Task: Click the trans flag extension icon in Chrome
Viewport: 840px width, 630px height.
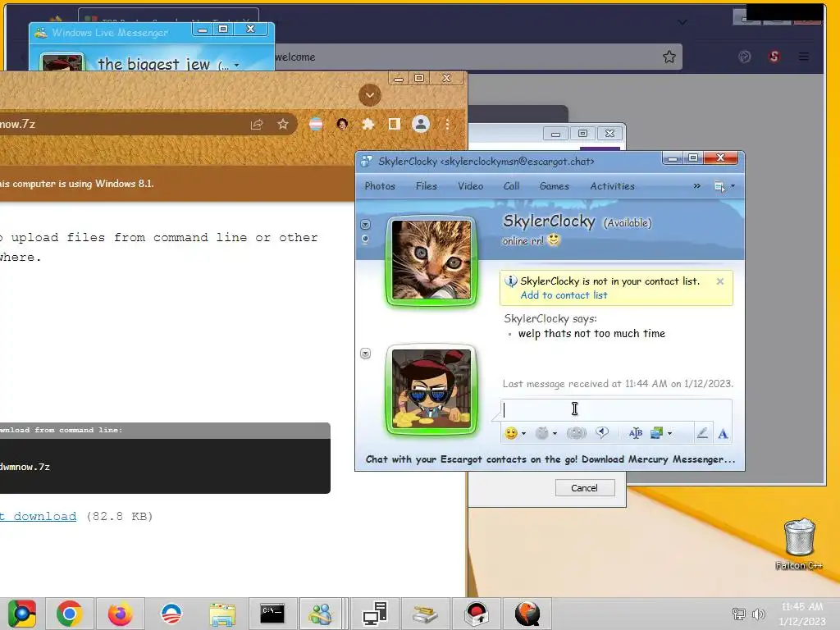Action: (316, 125)
